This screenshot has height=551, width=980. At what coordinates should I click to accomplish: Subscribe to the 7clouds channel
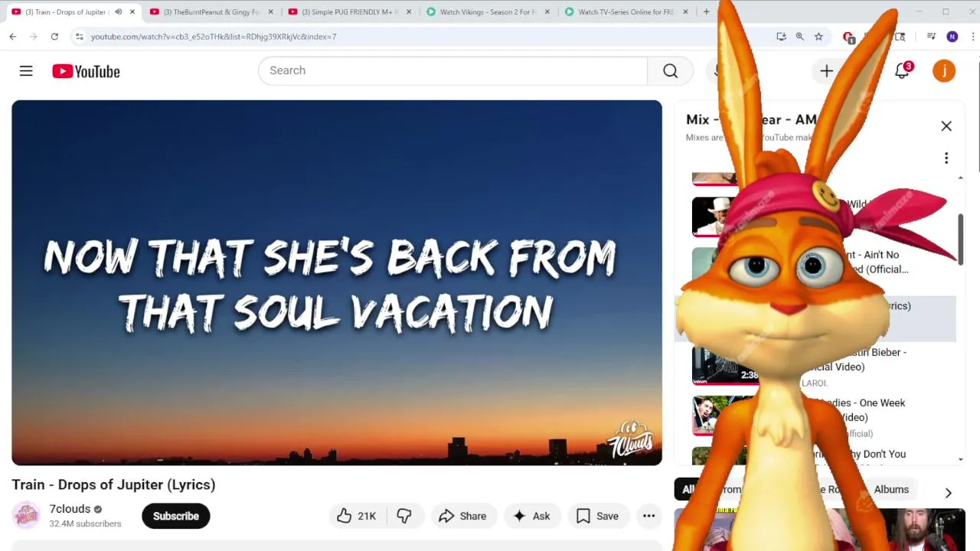(175, 516)
